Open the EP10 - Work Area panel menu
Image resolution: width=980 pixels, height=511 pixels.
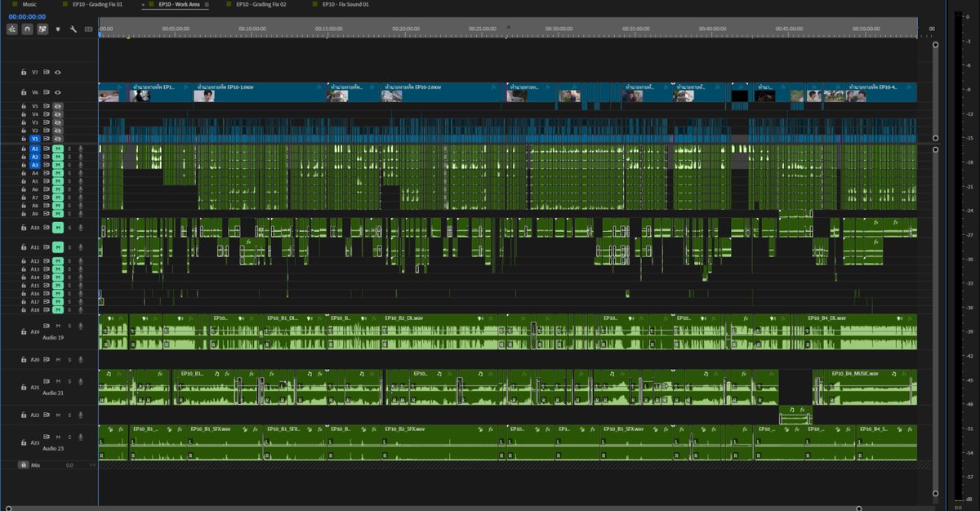tap(207, 4)
